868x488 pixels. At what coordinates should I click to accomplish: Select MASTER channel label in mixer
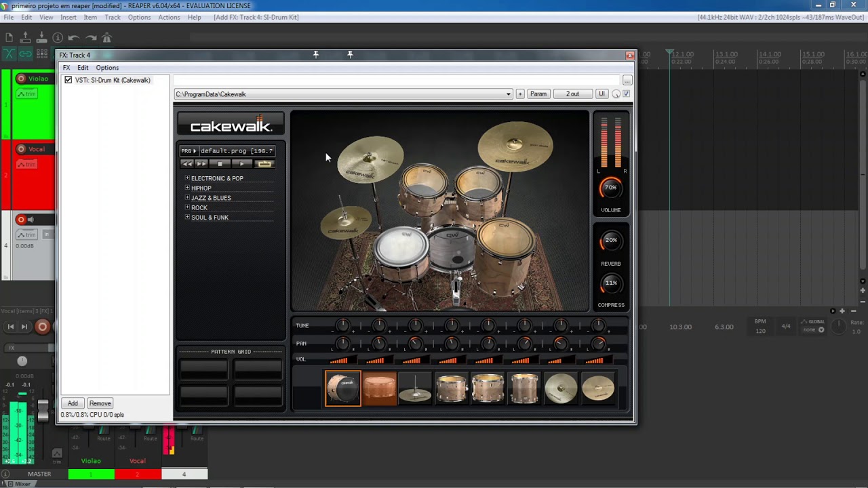pos(39,474)
